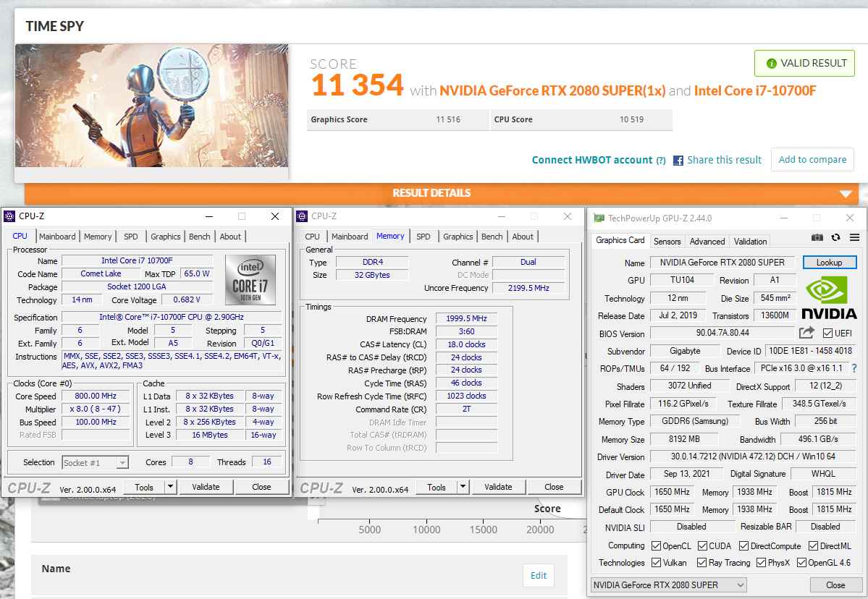Switch to the Sensors tab in GPU-Z
This screenshot has height=599, width=868.
point(667,242)
